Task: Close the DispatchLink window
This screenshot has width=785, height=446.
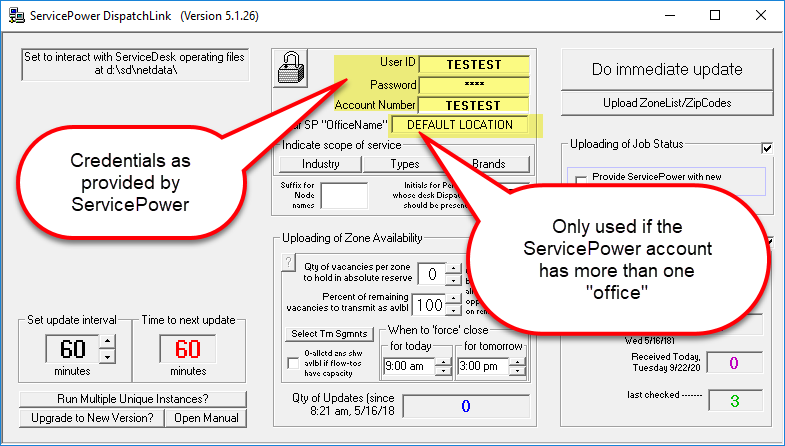Action: tap(761, 16)
